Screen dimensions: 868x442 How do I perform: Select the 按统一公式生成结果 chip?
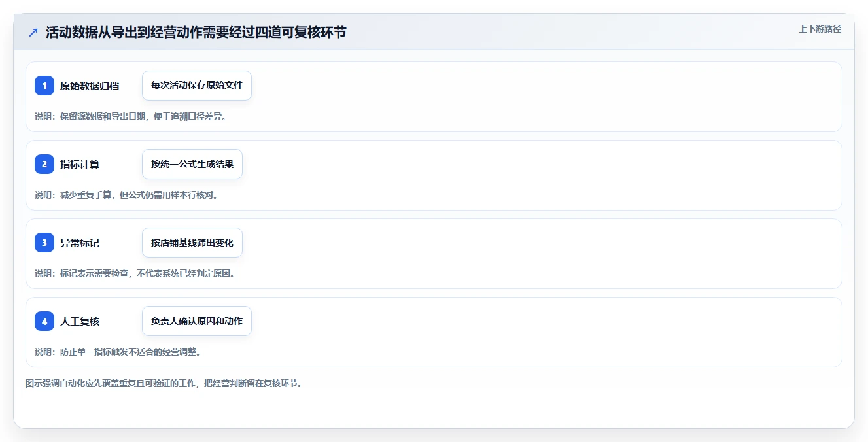[x=192, y=164]
